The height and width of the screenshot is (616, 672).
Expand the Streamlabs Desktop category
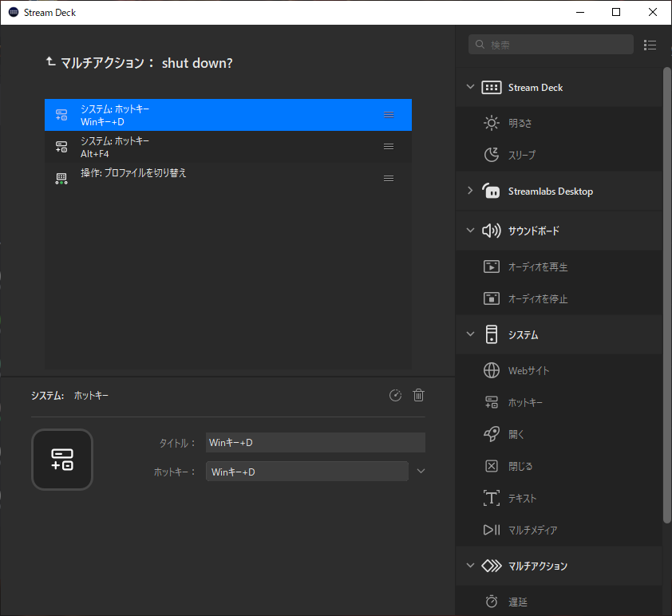(470, 192)
